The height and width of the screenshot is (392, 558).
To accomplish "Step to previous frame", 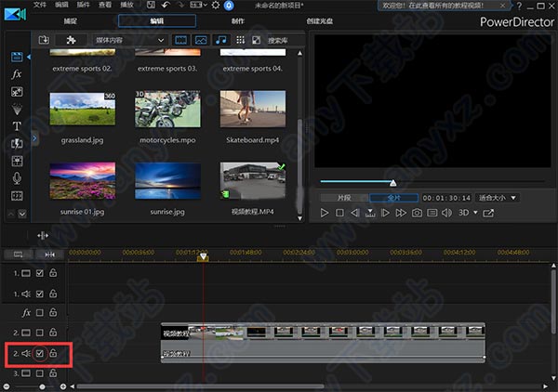I will 355,213.
